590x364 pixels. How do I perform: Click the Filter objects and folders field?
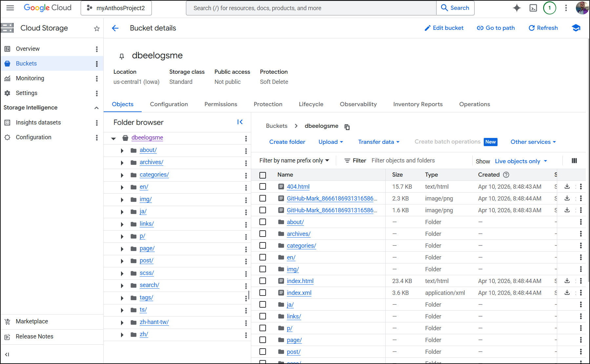[x=420, y=161]
